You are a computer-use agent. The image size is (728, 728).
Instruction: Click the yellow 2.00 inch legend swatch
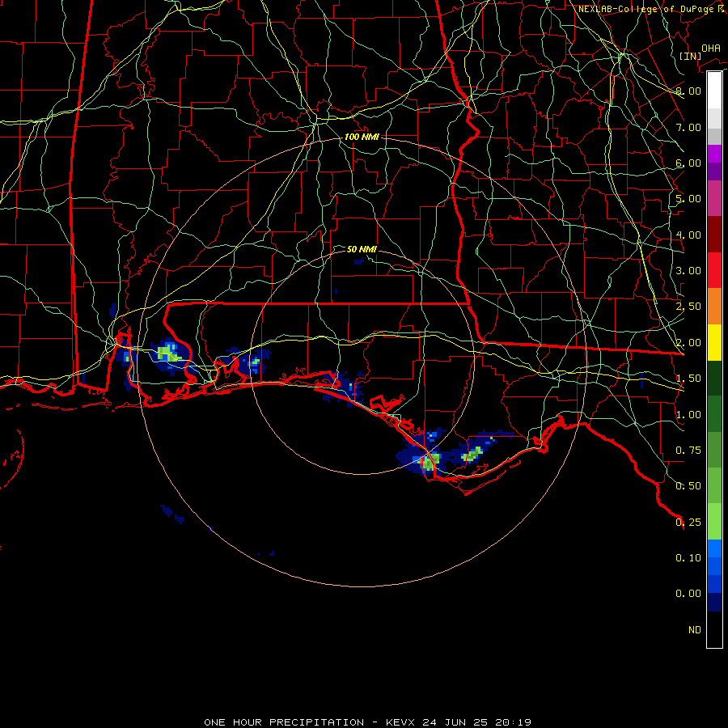coord(714,342)
